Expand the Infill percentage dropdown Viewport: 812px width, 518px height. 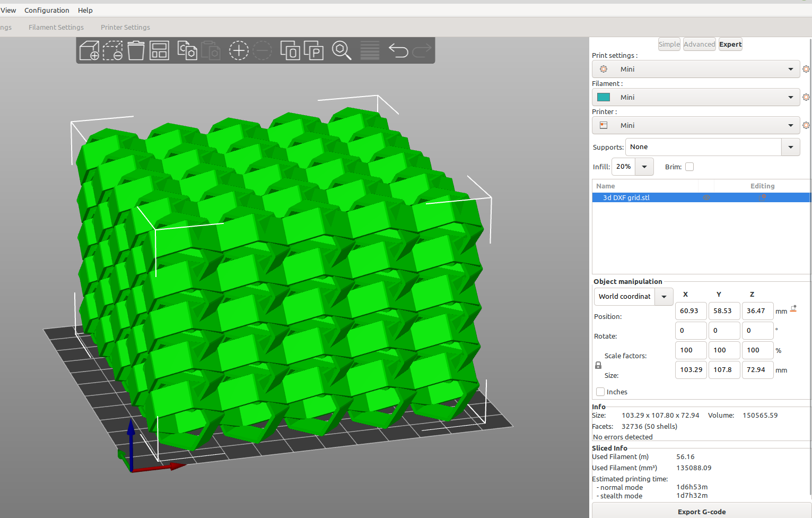pos(644,167)
